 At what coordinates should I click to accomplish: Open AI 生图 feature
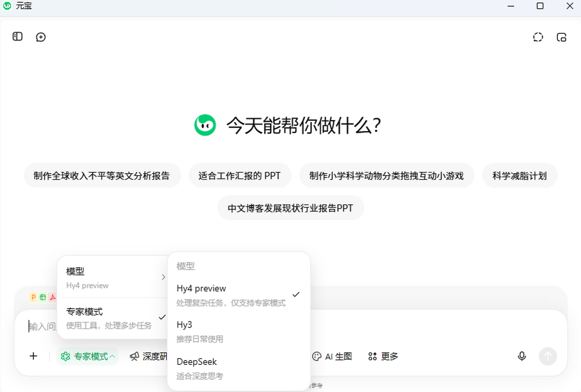pos(332,357)
